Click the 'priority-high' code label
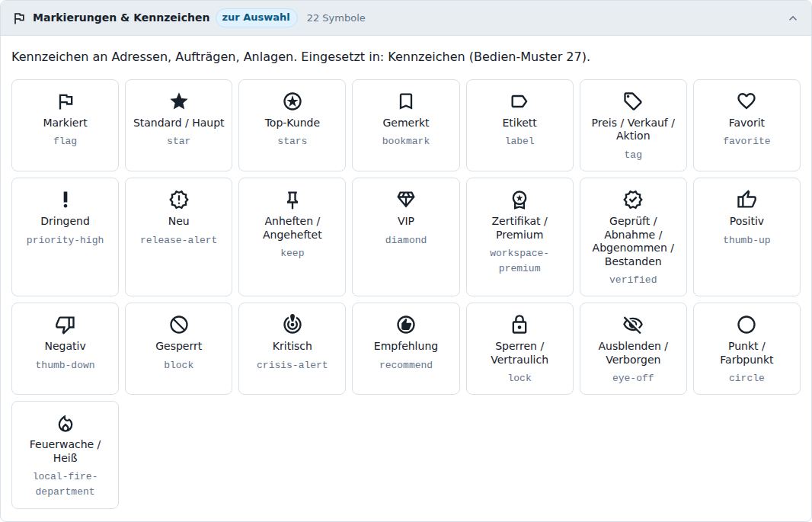Image resolution: width=812 pixels, height=522 pixels. [66, 240]
